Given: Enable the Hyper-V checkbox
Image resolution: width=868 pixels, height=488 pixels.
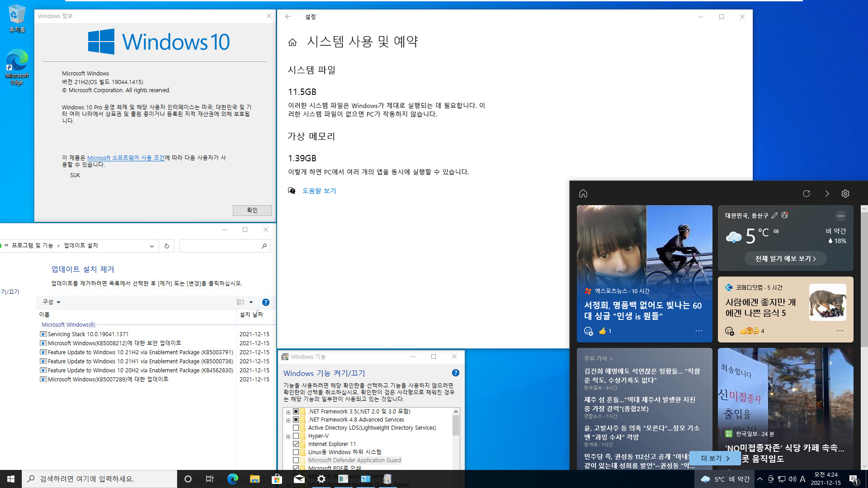Looking at the screenshot, I should 296,436.
